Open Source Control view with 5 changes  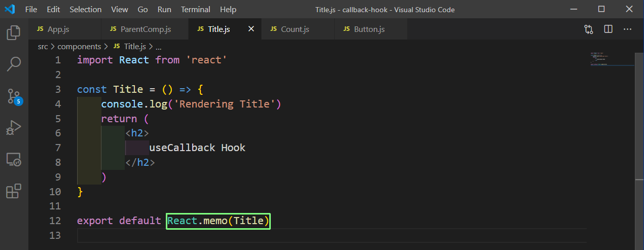pos(14,96)
